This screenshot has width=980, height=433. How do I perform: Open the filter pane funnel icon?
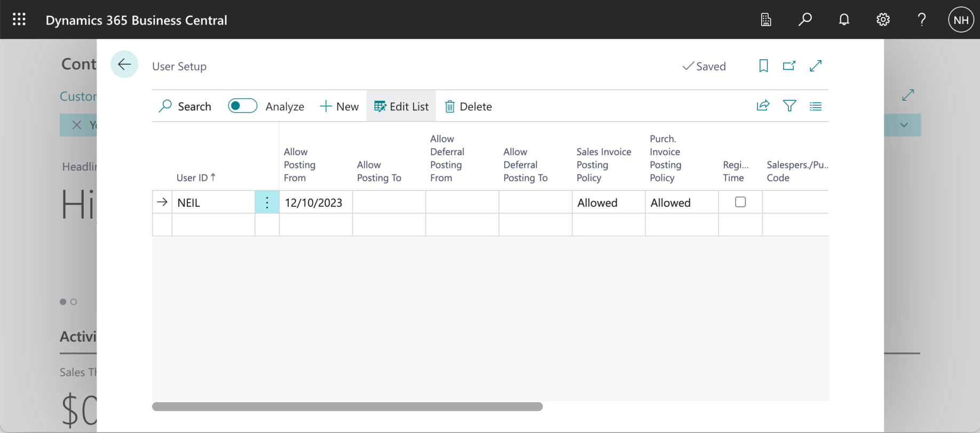789,106
